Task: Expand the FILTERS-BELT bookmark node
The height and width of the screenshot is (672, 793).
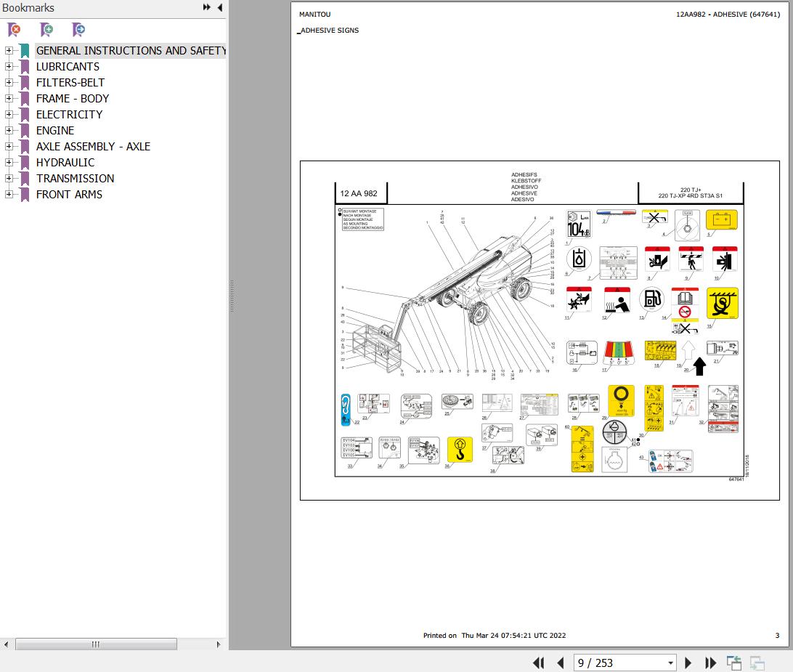Action: 9,83
